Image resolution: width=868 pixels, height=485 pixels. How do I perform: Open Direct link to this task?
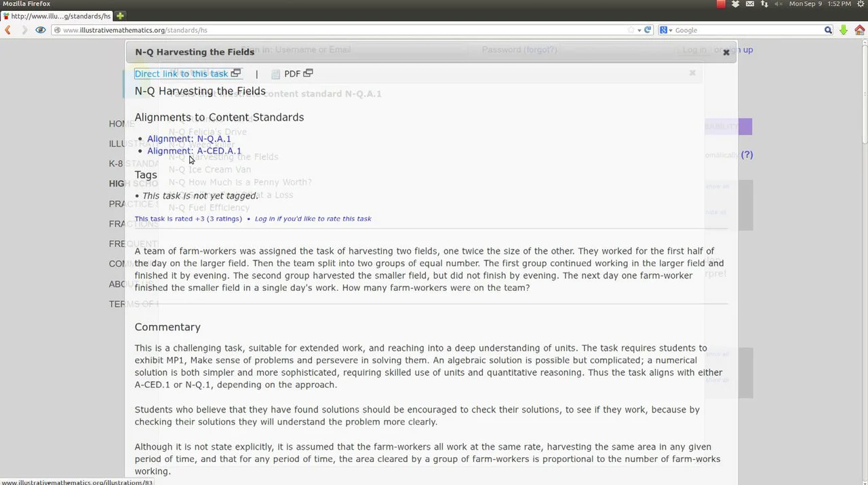coord(181,74)
